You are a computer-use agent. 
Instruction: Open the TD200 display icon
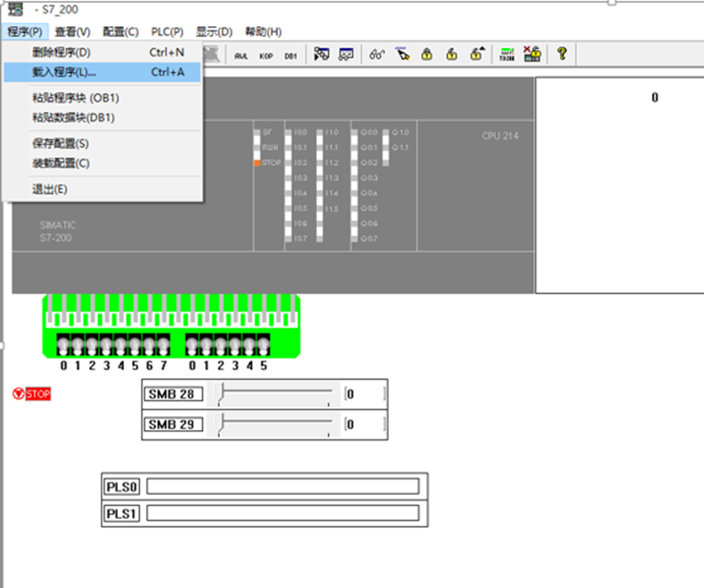[x=507, y=55]
